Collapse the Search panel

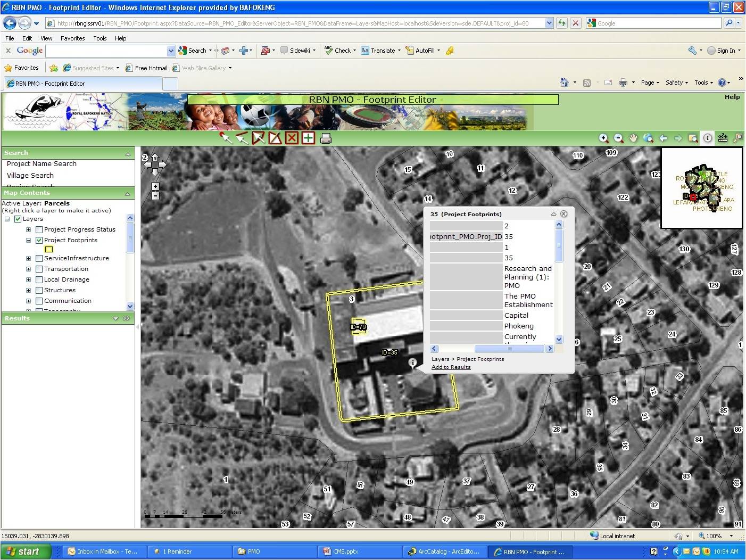pos(128,154)
